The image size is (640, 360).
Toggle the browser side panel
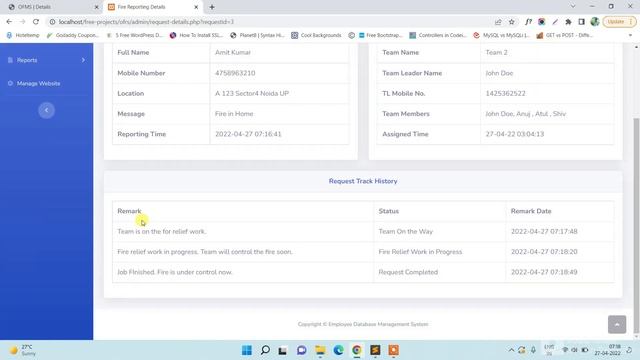pyautogui.click(x=582, y=22)
